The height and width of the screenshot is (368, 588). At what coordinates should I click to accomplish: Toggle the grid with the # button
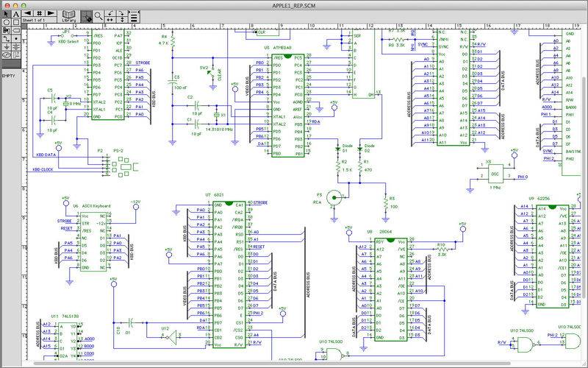pyautogui.click(x=39, y=13)
